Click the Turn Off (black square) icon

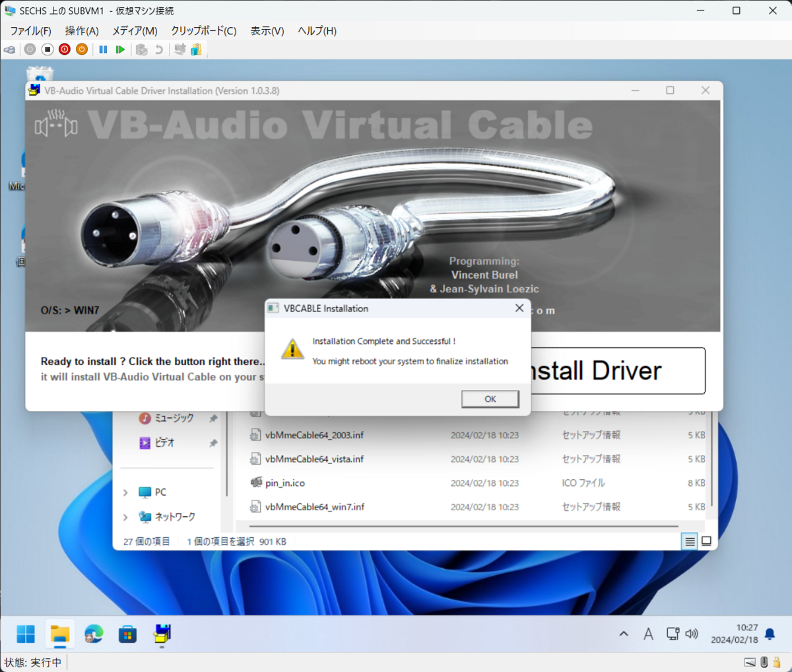click(x=48, y=50)
